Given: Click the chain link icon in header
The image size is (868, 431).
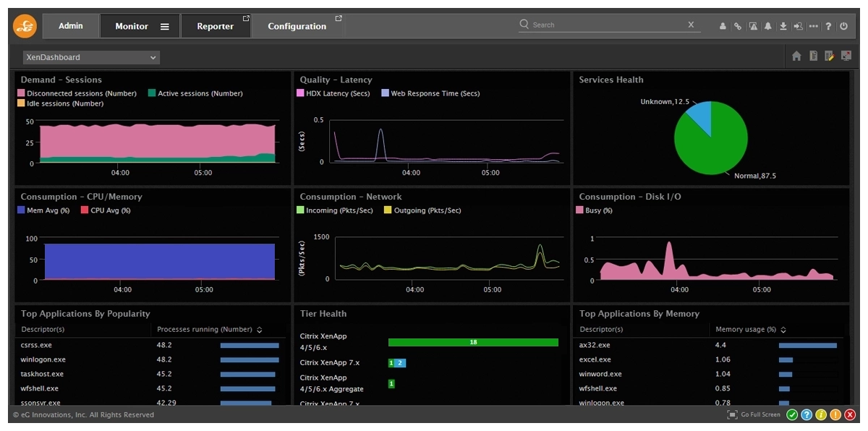Looking at the screenshot, I should pos(738,26).
